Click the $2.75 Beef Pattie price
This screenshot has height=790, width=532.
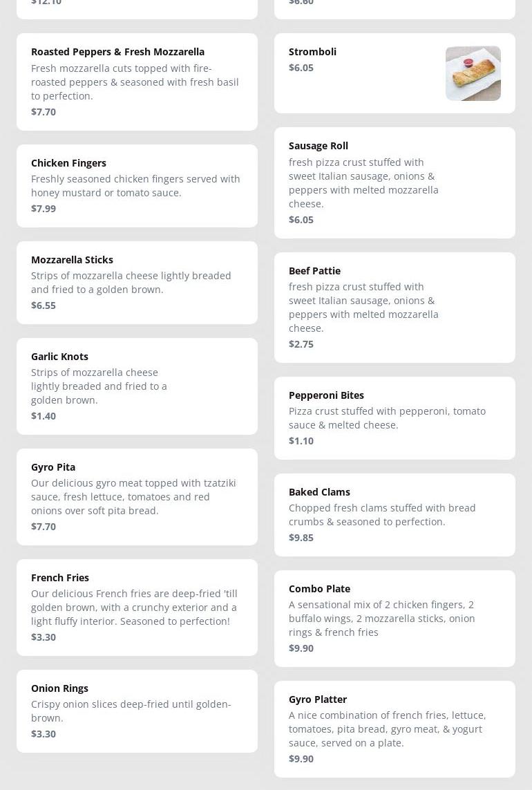pyautogui.click(x=301, y=344)
